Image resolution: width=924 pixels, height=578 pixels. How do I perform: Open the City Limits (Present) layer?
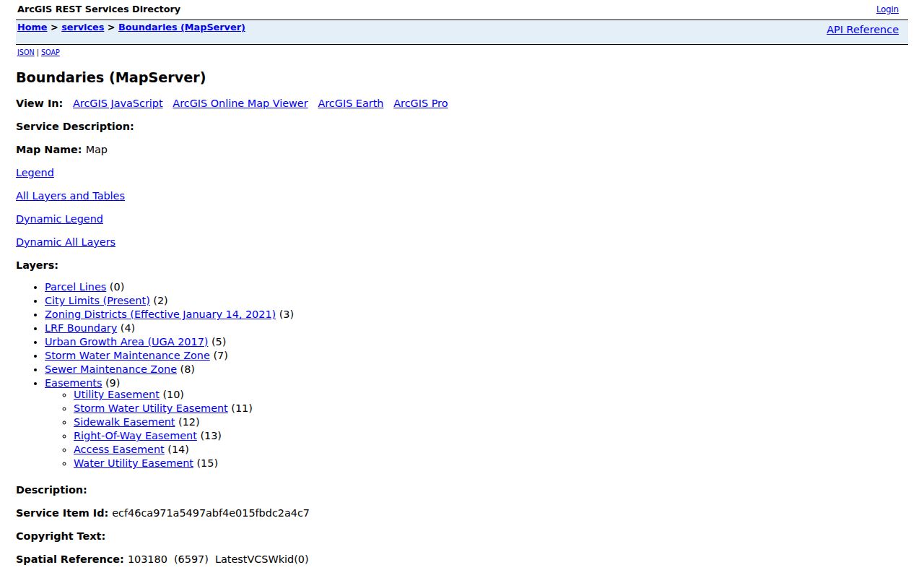(x=97, y=301)
